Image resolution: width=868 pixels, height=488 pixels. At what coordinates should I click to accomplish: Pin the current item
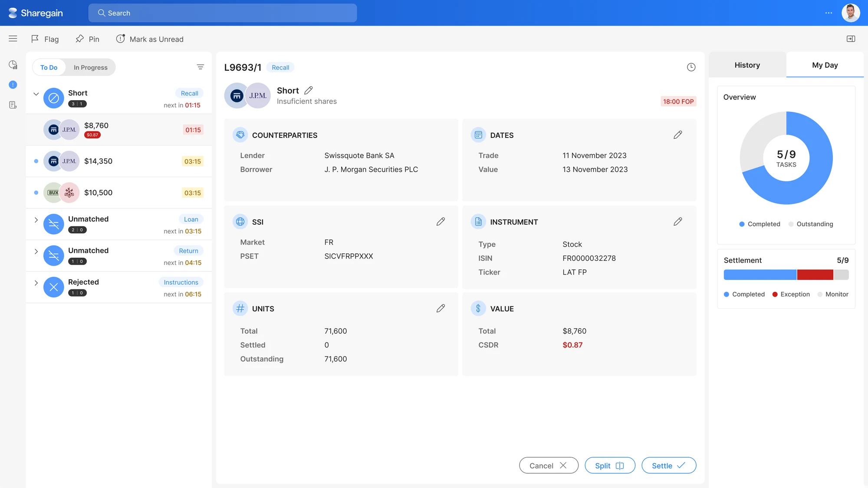(87, 39)
